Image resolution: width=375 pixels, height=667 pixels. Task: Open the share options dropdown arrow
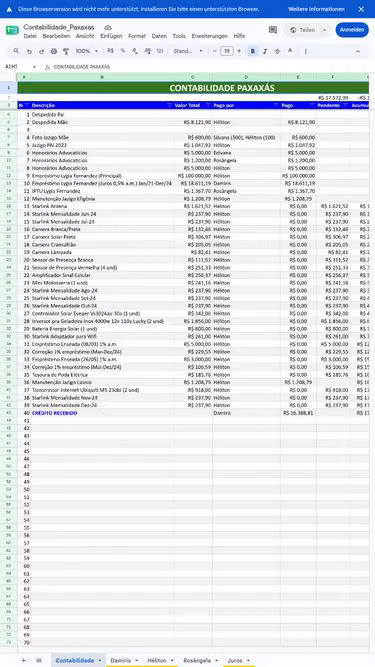click(324, 30)
